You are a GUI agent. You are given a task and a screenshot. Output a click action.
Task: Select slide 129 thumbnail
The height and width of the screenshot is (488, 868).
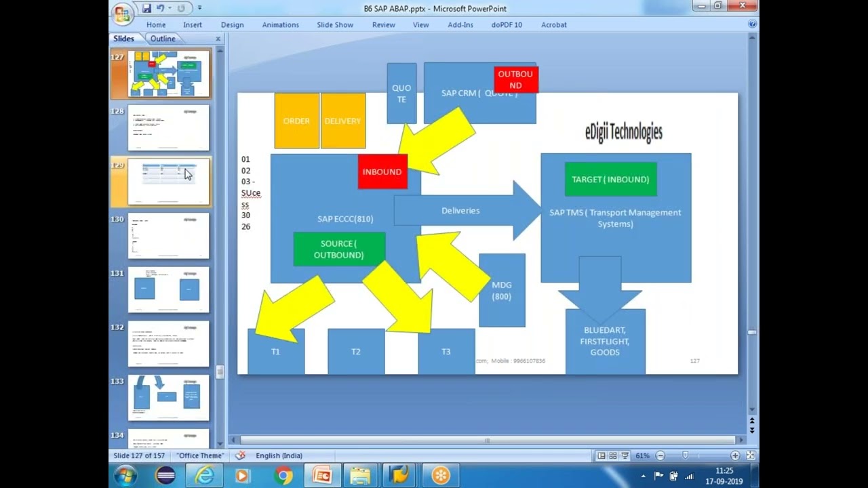click(169, 182)
